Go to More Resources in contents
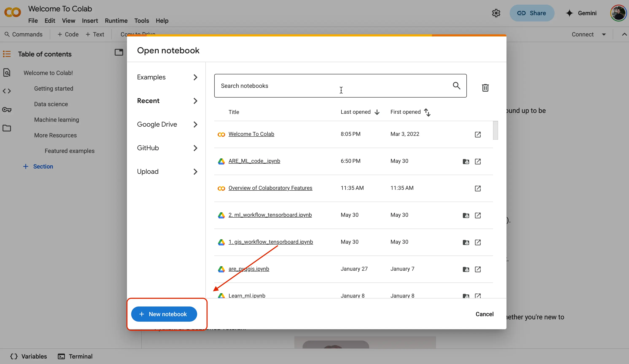 click(55, 135)
